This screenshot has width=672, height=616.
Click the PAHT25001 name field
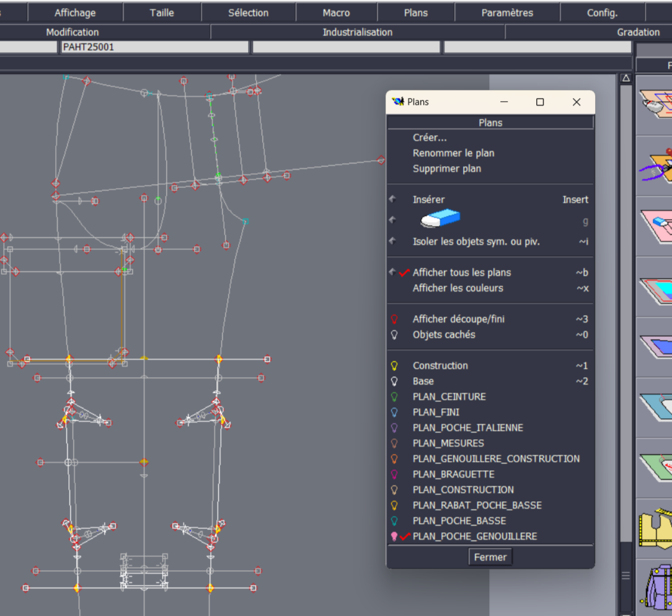[x=155, y=47]
